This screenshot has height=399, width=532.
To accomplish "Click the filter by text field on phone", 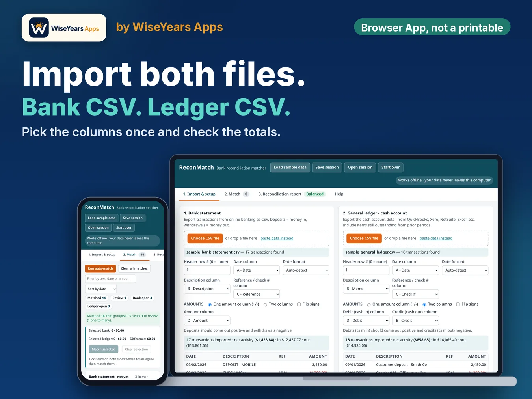I will click(x=110, y=278).
